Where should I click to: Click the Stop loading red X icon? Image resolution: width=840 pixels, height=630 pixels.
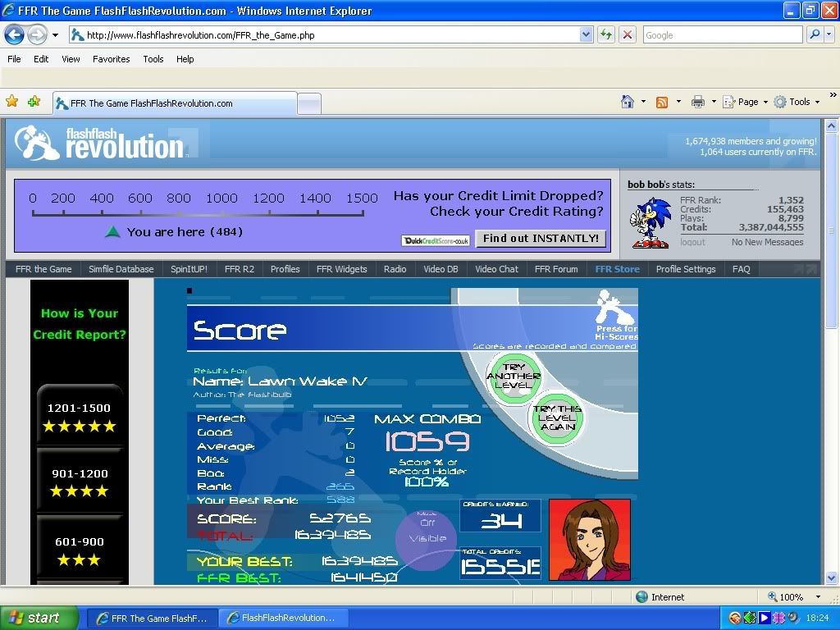[x=628, y=34]
